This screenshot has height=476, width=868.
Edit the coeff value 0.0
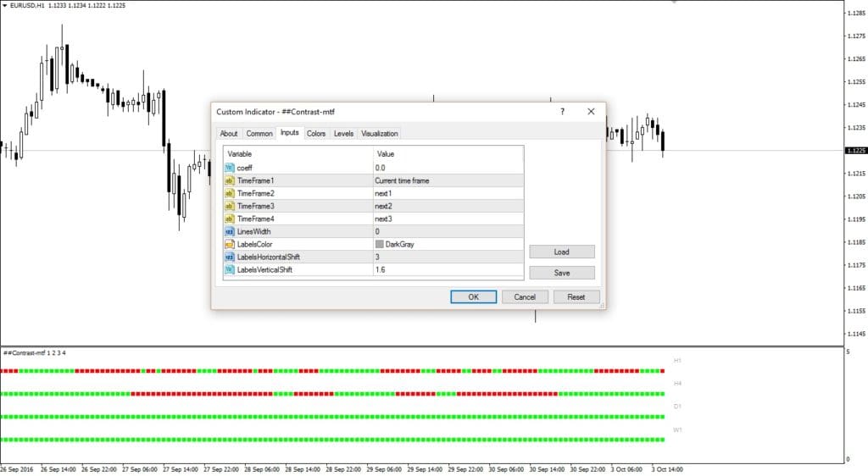point(448,168)
